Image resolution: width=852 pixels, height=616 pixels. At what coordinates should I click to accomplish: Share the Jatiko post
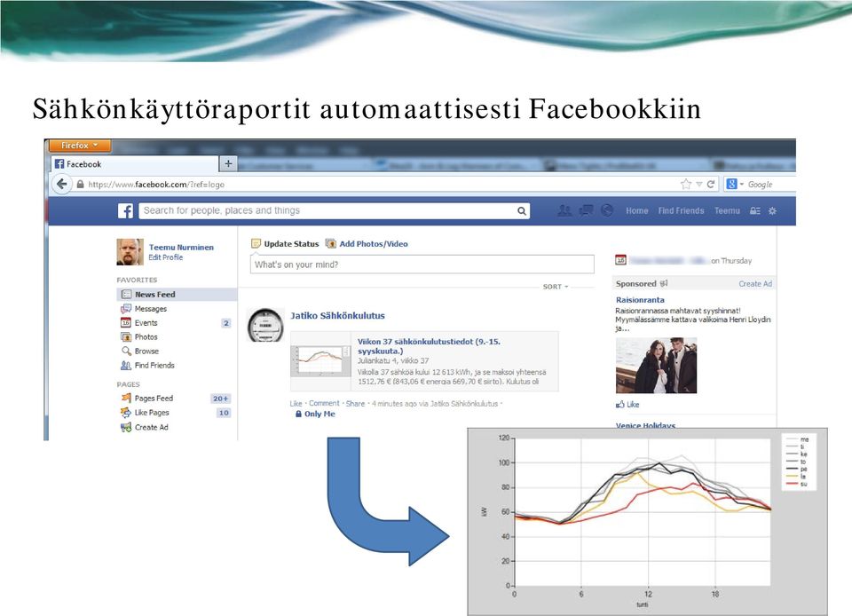(355, 404)
